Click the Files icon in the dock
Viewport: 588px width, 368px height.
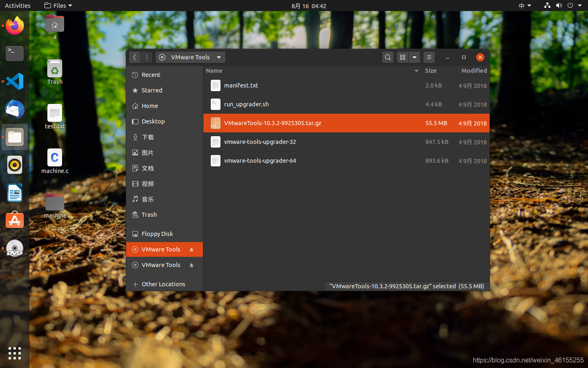click(15, 137)
